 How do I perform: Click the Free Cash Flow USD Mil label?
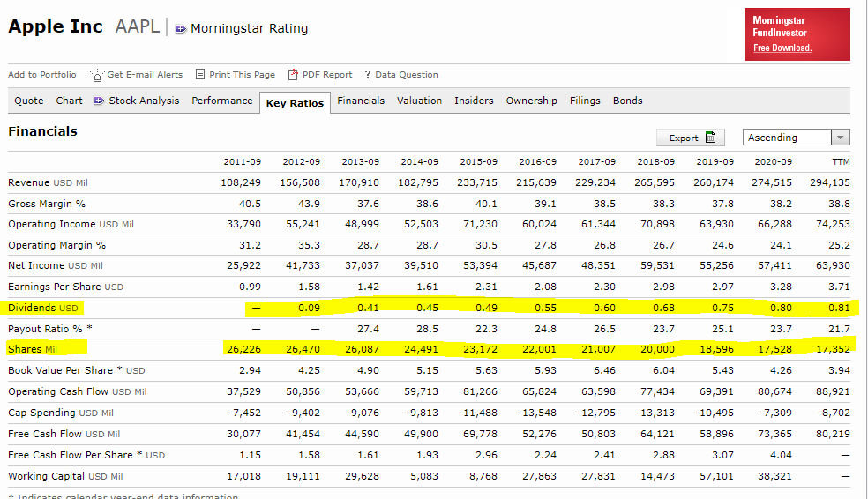tap(64, 435)
